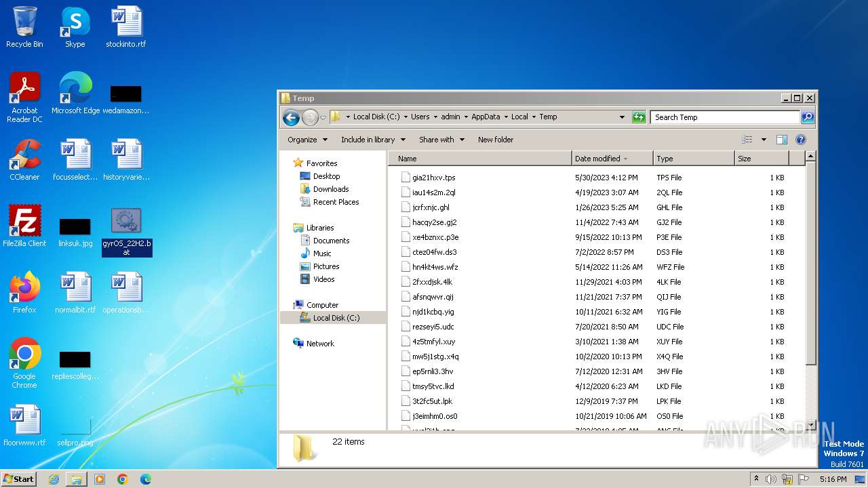Click the file list scrollbar down arrow

tap(810, 425)
